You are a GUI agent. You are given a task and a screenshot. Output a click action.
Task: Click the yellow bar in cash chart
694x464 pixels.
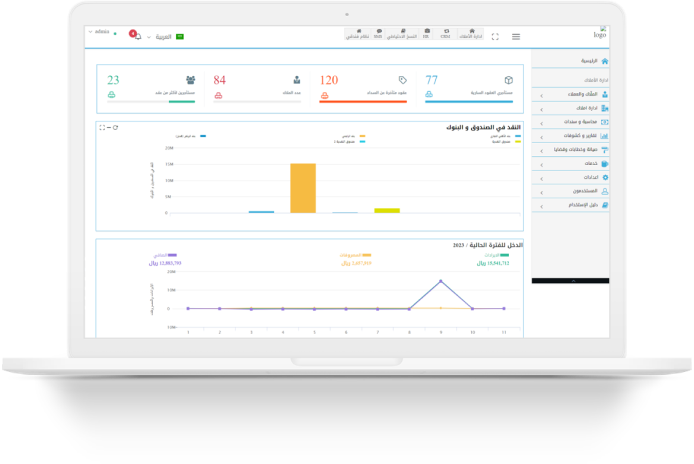tap(387, 211)
